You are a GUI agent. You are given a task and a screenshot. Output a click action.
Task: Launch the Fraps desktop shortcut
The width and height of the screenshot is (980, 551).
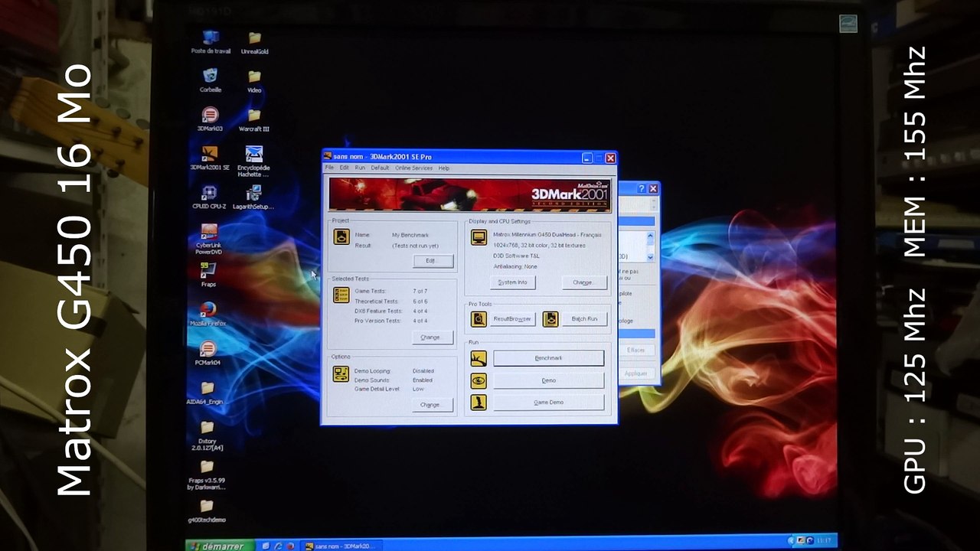[x=208, y=275]
